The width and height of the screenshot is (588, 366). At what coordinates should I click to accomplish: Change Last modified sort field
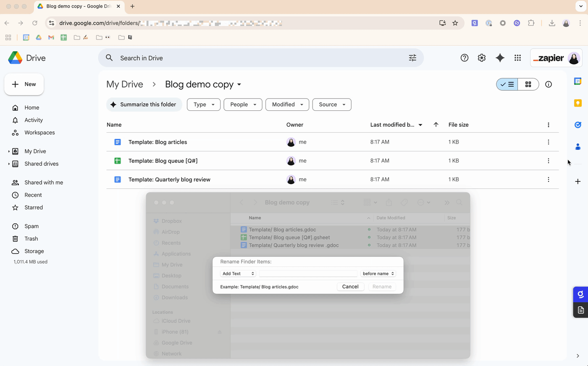point(396,125)
